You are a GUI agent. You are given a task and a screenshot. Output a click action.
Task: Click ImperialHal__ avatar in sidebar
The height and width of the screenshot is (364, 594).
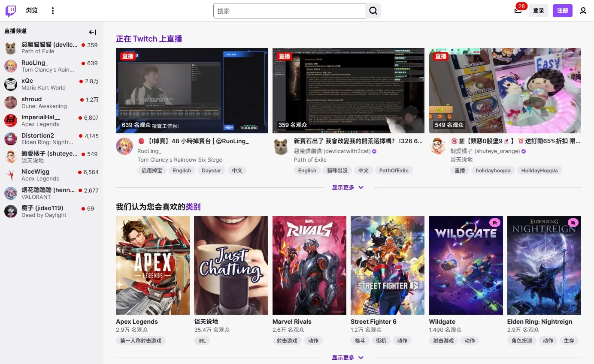pyautogui.click(x=11, y=120)
